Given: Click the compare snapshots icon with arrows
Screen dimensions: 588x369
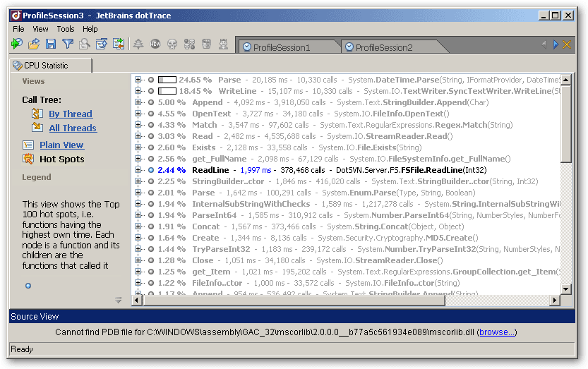Looking at the screenshot, I should point(119,44).
